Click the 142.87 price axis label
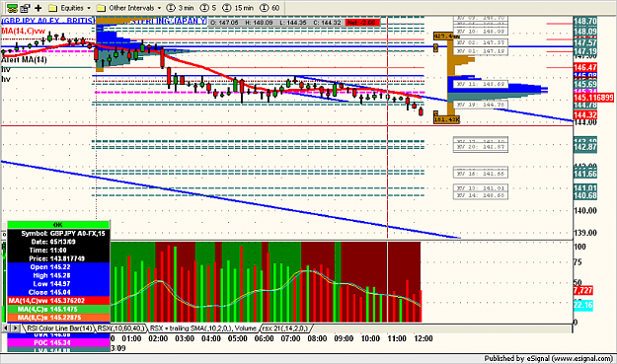The image size is (617, 364). 585,147
